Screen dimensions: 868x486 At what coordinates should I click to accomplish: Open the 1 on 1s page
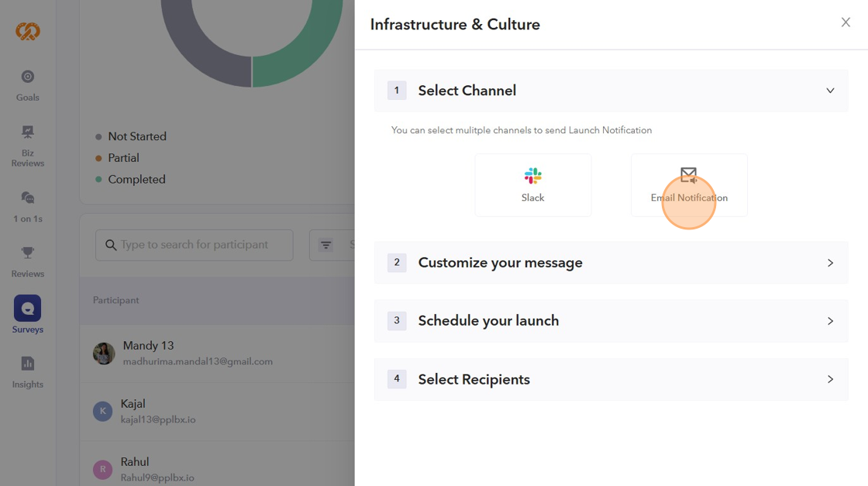point(28,206)
